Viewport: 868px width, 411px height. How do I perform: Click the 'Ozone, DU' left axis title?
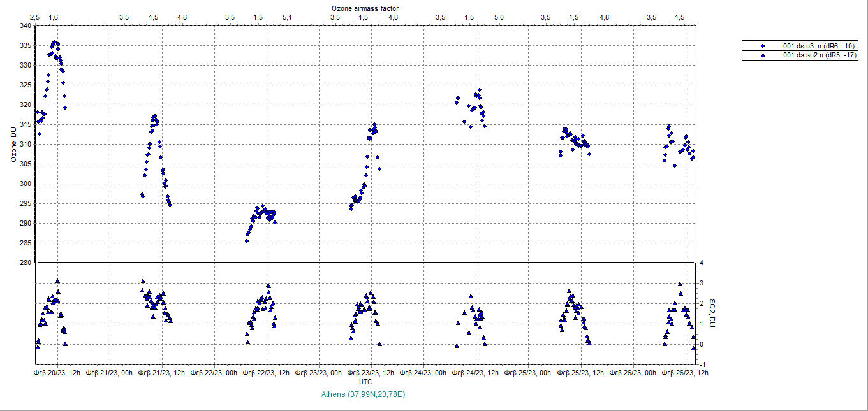pyautogui.click(x=13, y=144)
